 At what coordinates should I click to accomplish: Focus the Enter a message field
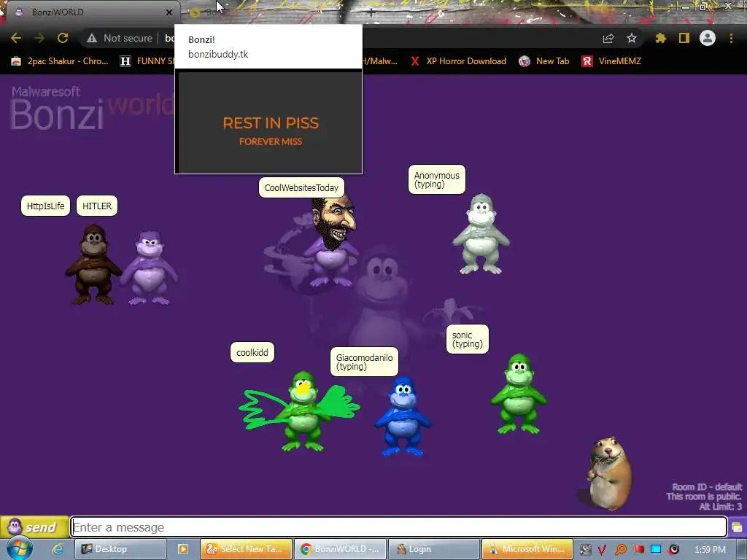click(x=398, y=527)
